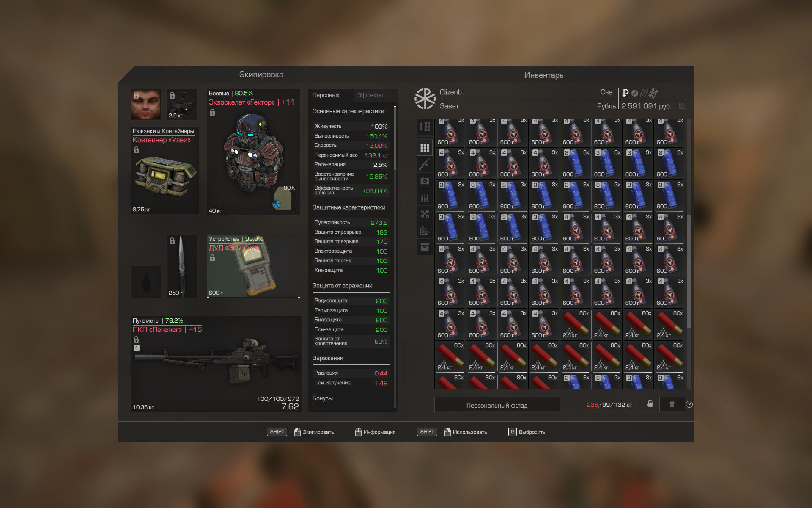Click the Бонусы section header
Image resolution: width=812 pixels, height=508 pixels.
pyautogui.click(x=323, y=398)
